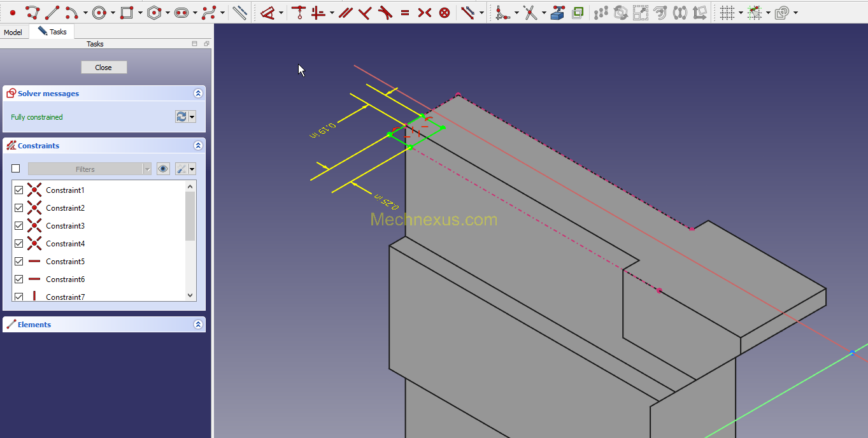Screen dimensions: 868x438
Task: Enable the constraint Filters checkbox
Action: 16,169
